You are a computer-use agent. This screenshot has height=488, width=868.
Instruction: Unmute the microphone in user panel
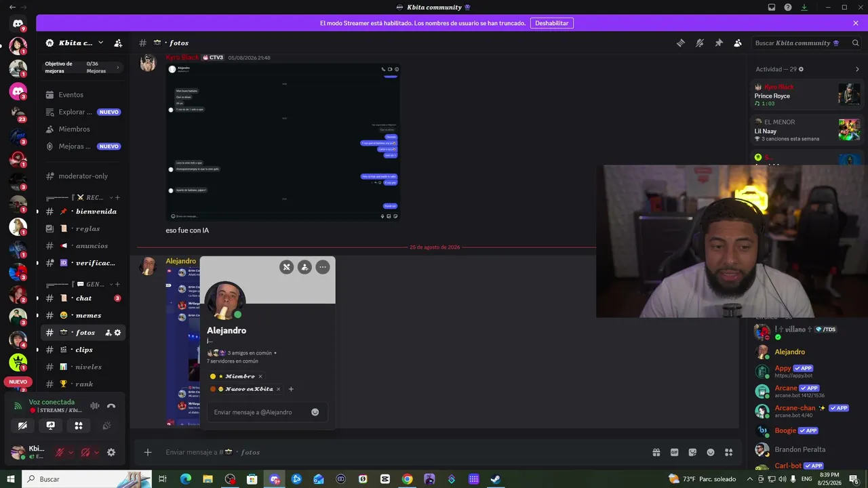click(x=60, y=452)
